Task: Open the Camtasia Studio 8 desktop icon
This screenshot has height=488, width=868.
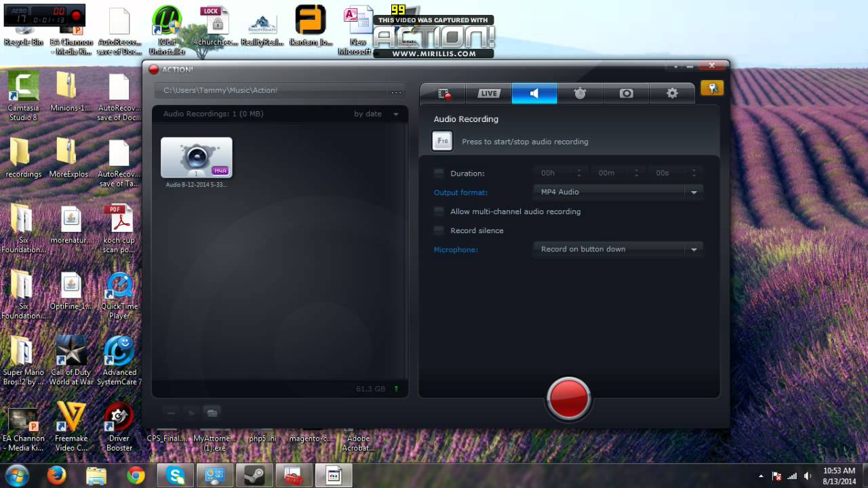Action: (24, 96)
